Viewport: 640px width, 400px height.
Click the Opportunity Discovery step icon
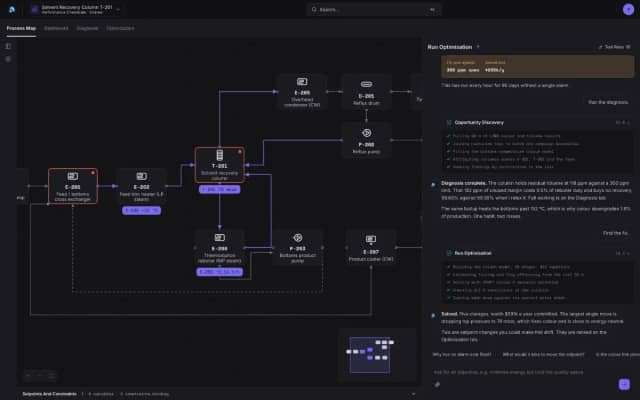point(449,122)
